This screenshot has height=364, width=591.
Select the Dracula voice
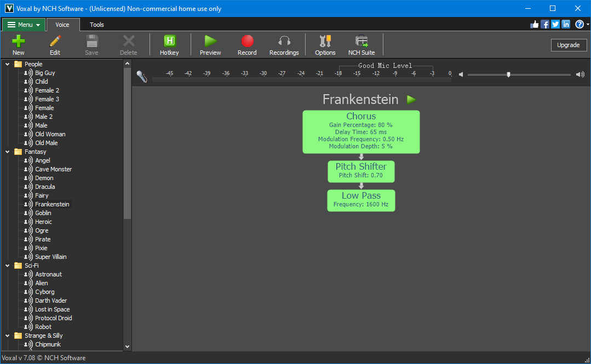[45, 187]
